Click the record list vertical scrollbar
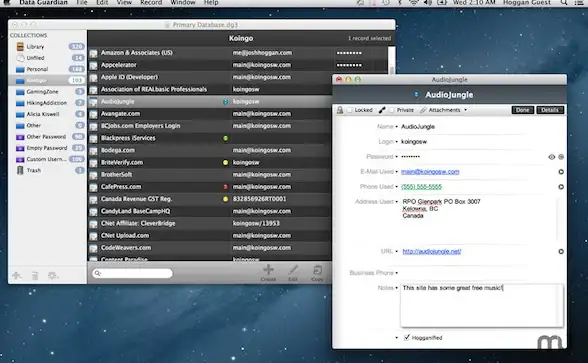 pos(392,60)
